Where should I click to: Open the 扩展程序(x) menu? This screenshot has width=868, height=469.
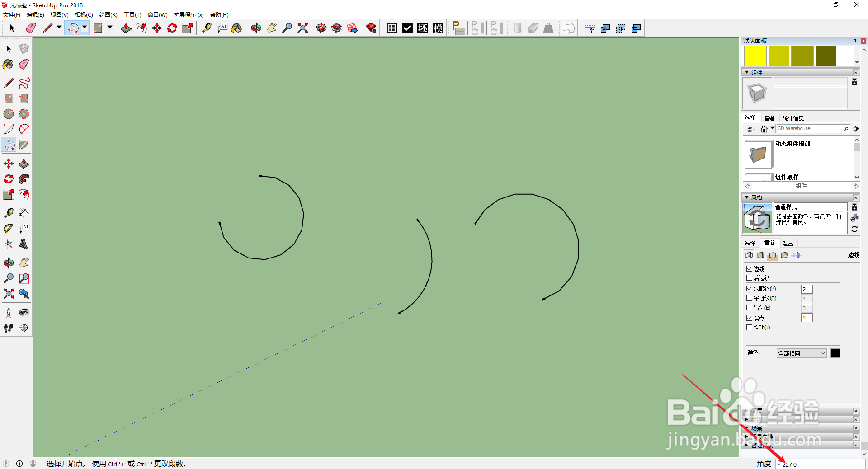point(189,15)
